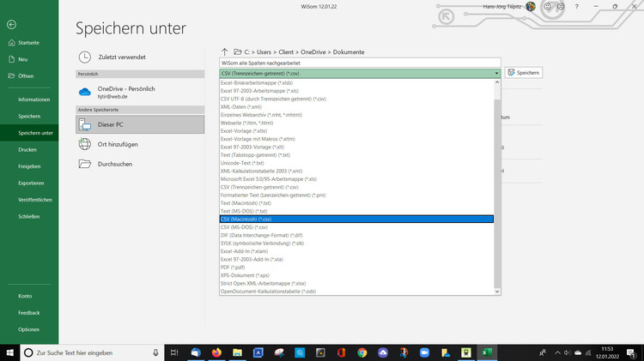Open the Konto page
The image size is (644, 361).
(x=25, y=296)
